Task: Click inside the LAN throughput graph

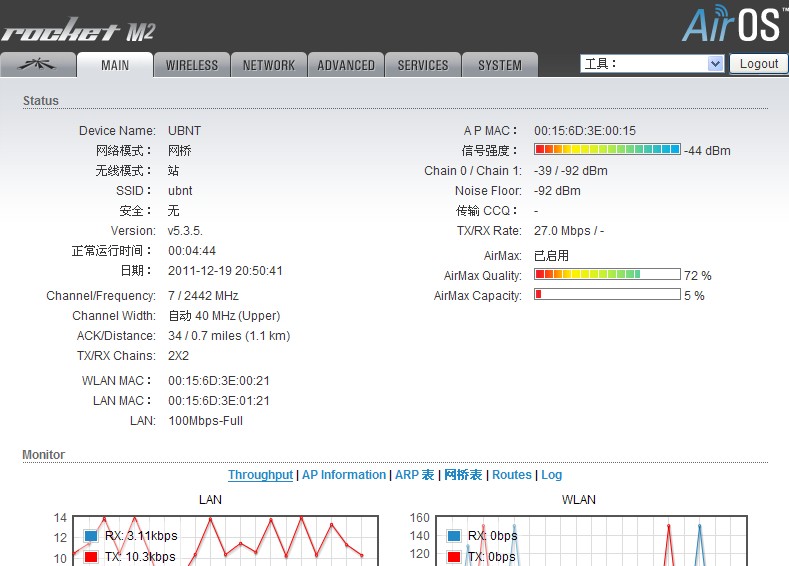Action: coord(225,541)
